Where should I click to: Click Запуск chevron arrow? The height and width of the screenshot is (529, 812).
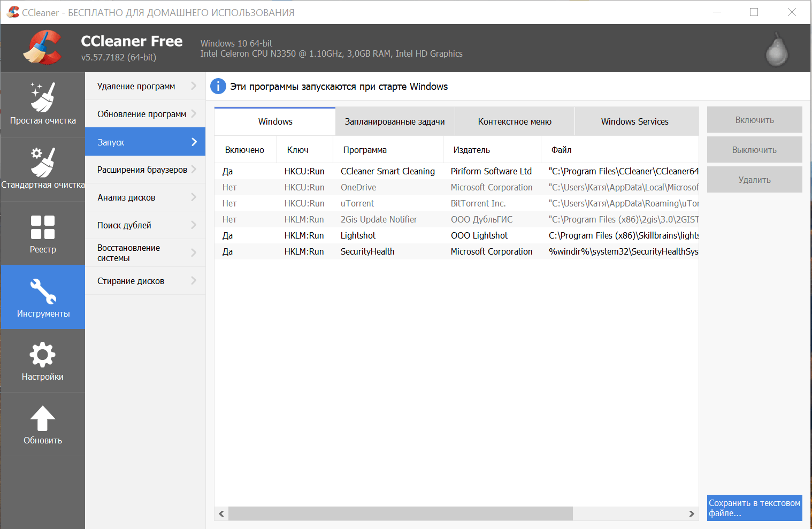[194, 142]
